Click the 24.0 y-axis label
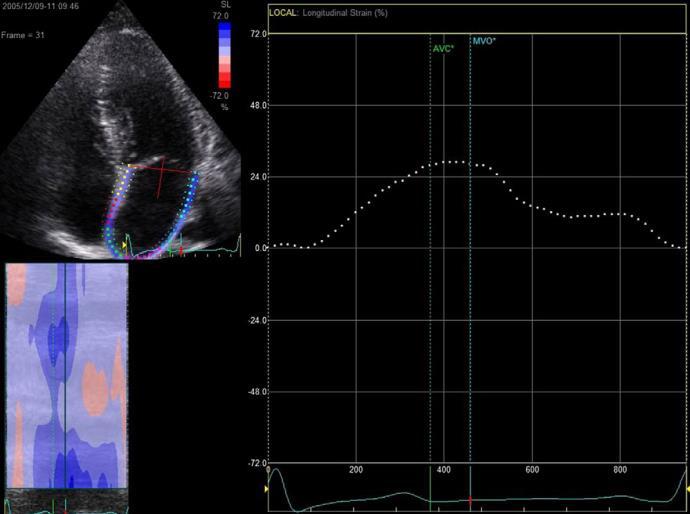The image size is (690, 514). pyautogui.click(x=258, y=177)
